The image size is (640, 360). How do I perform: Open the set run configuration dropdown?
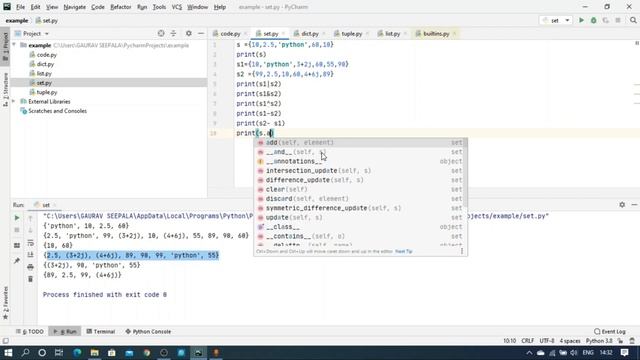click(556, 20)
